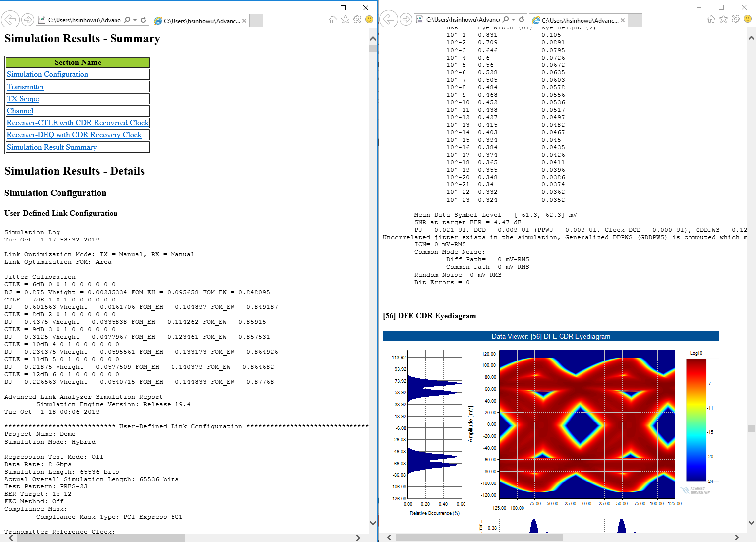This screenshot has width=756, height=542.
Task: Expand the address bar dropdown in the left window
Action: click(x=135, y=20)
